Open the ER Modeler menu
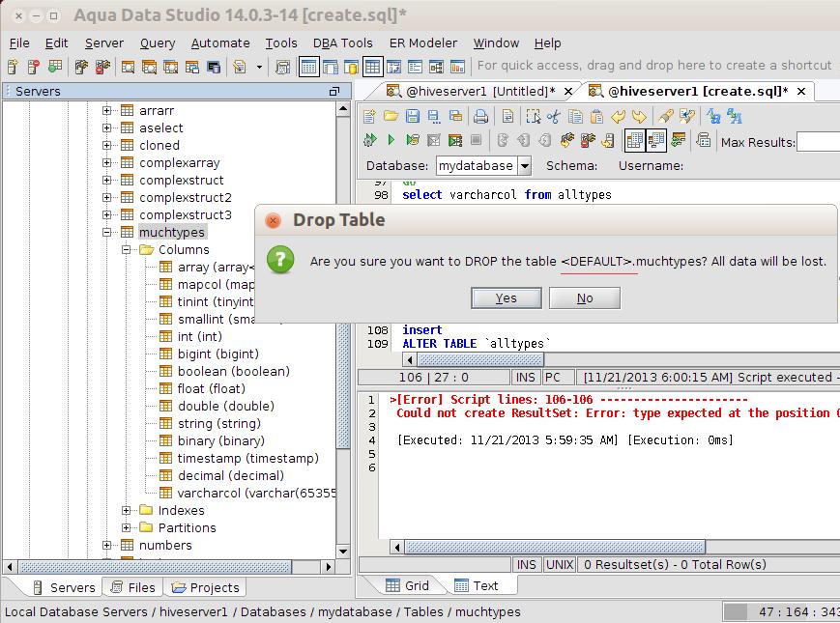The height and width of the screenshot is (623, 840). [423, 42]
